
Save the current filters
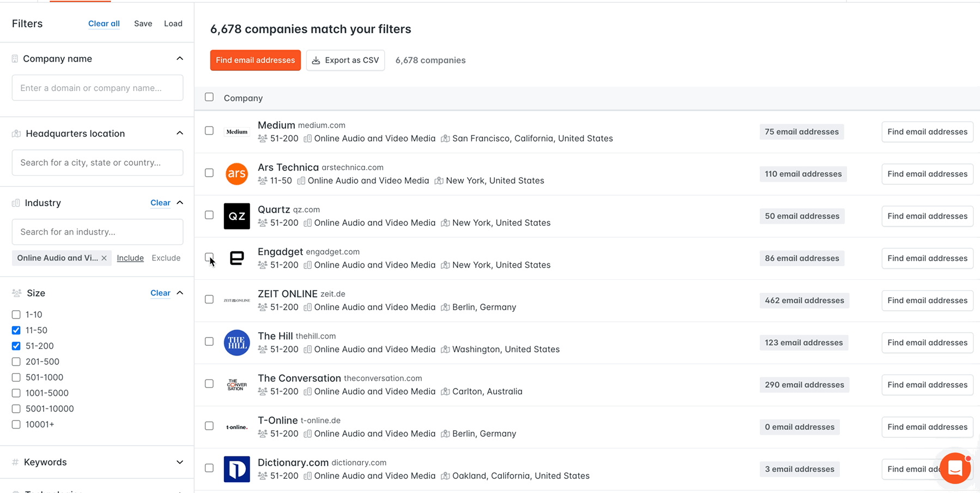(x=143, y=23)
